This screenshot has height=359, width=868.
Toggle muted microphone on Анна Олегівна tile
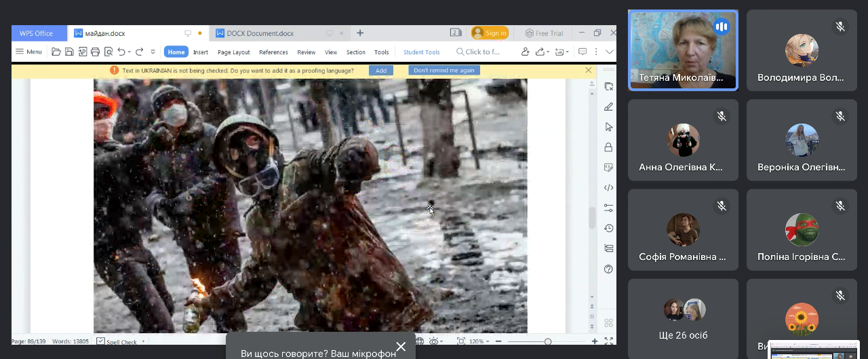click(x=722, y=117)
